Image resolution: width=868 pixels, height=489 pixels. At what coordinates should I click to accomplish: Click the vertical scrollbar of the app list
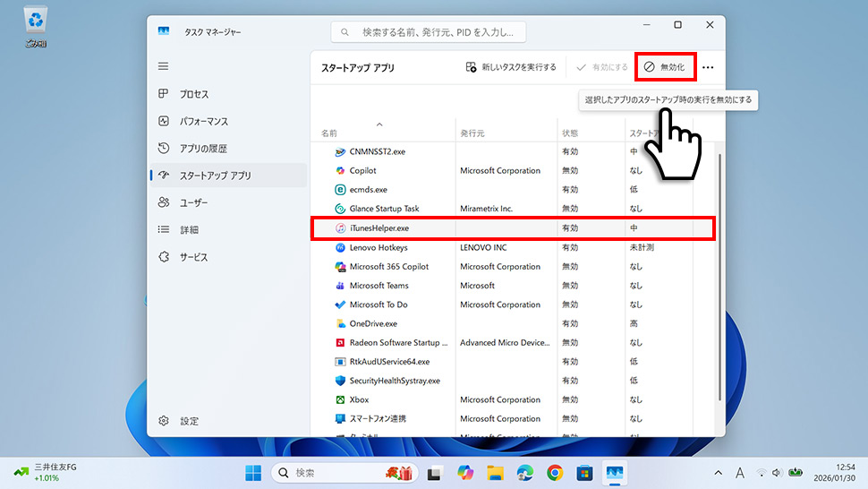click(x=719, y=269)
